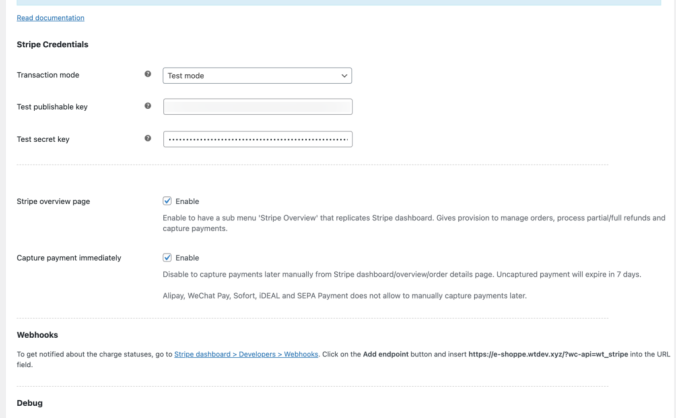Image resolution: width=676 pixels, height=418 pixels.
Task: Click the Enable label for Capture payment immediately
Action: pyautogui.click(x=187, y=257)
